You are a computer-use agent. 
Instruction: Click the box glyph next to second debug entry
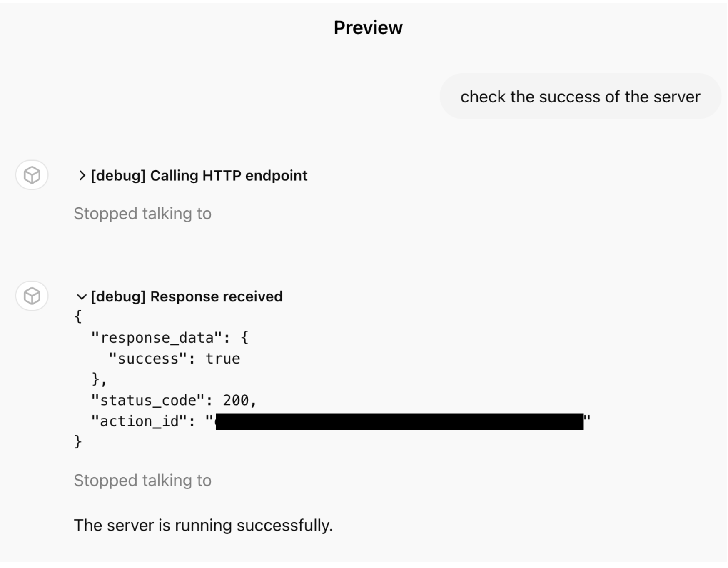point(32,296)
